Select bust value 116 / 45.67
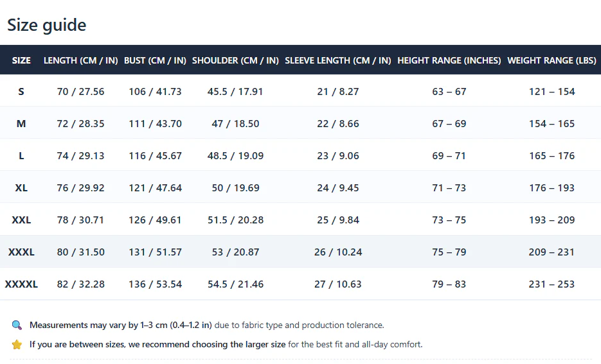 pyautogui.click(x=156, y=156)
